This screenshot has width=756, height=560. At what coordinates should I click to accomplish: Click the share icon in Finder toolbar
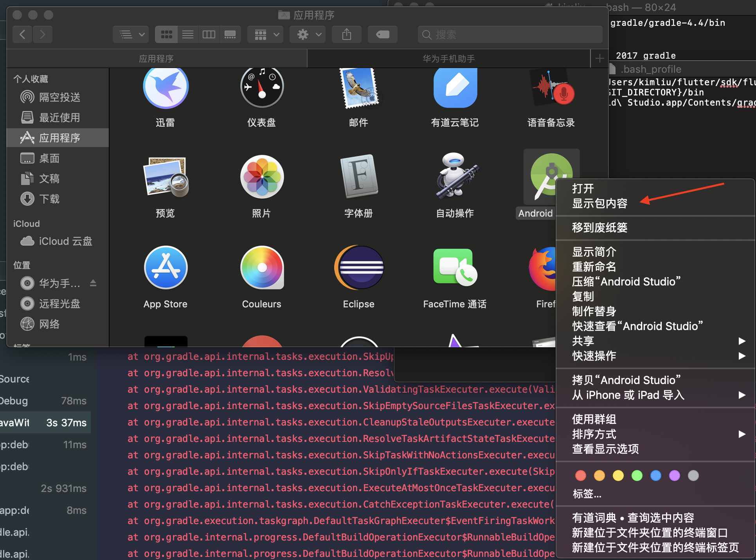coord(346,35)
